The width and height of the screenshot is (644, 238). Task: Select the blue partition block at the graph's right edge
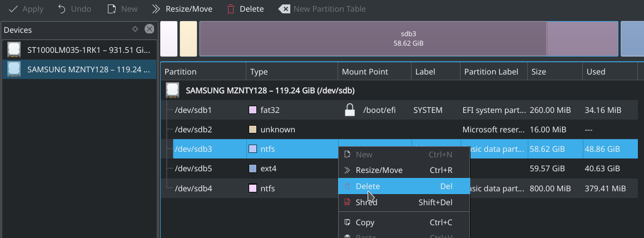632,38
